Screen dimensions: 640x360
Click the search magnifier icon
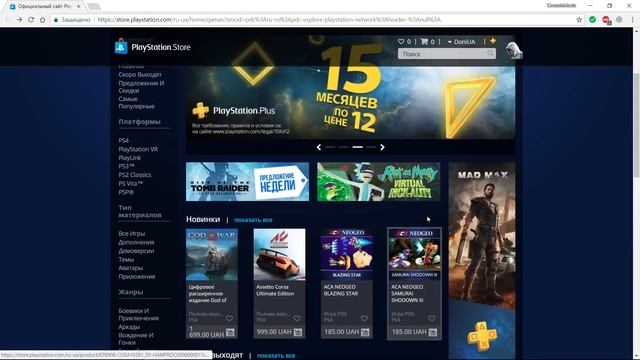pos(490,53)
